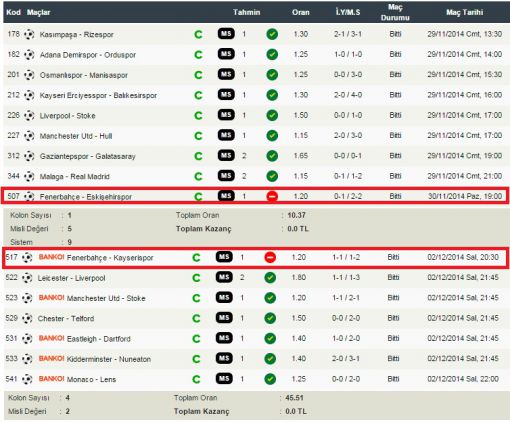Click red lost icon for Fenerbahçe - Kayserispor
Viewport: 510px width, 422px height.
pos(270,257)
